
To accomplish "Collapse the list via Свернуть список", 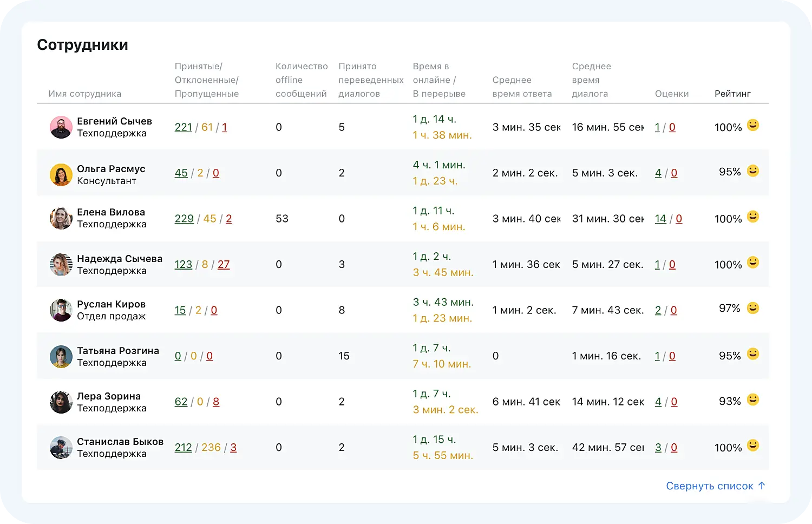I will pyautogui.click(x=709, y=486).
